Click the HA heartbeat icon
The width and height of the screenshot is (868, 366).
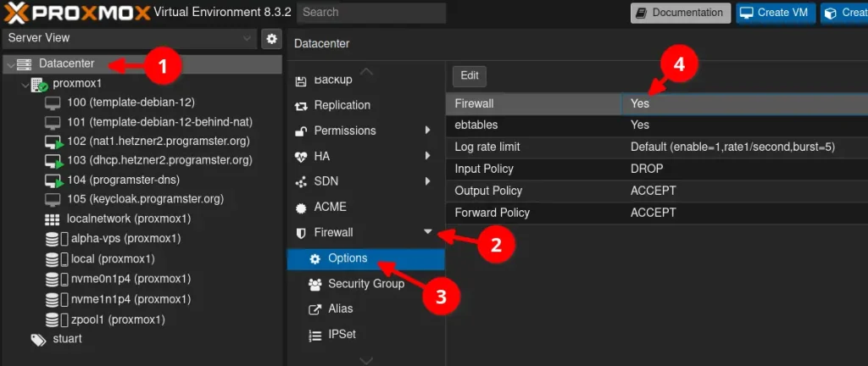301,157
